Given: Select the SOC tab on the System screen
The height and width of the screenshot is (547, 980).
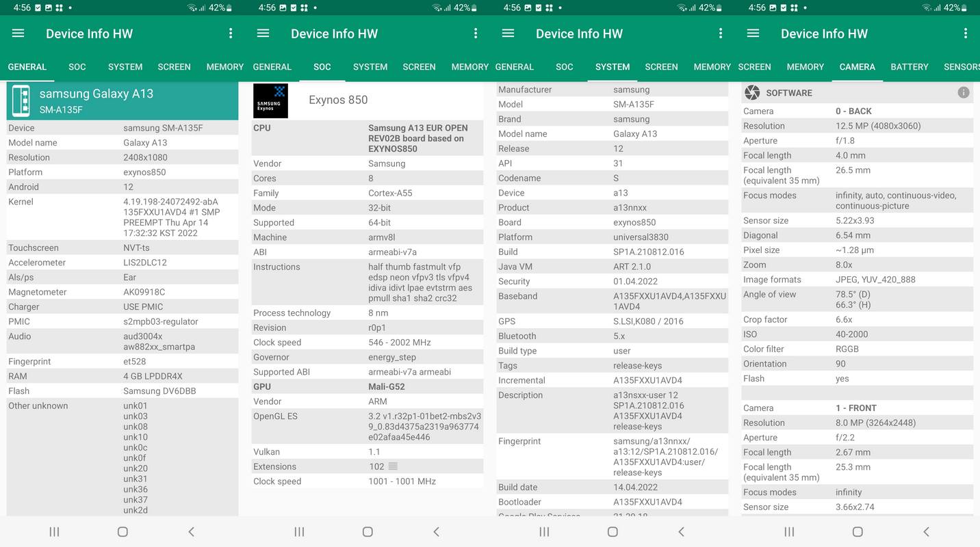Looking at the screenshot, I should pos(565,66).
